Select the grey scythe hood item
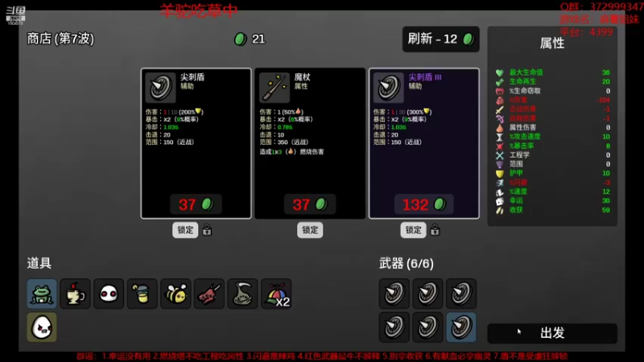This screenshot has width=644, height=362. point(243,294)
